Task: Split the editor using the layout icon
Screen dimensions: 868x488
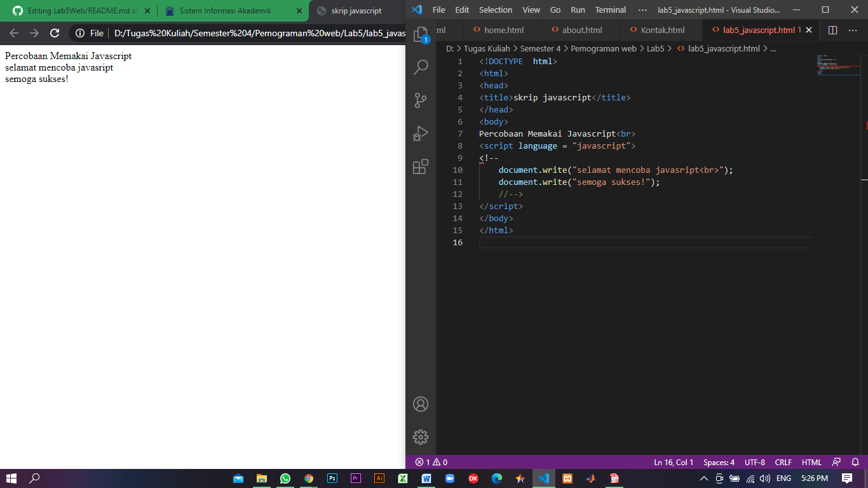Action: click(x=834, y=30)
